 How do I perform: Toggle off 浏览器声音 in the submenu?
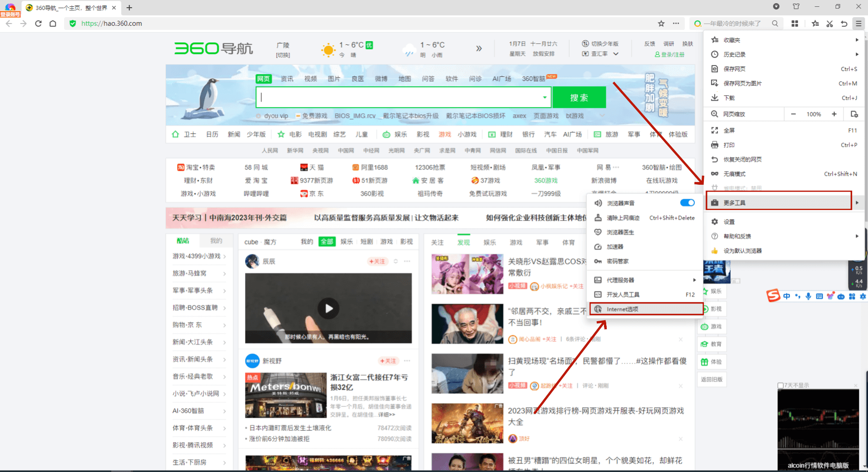tap(687, 203)
